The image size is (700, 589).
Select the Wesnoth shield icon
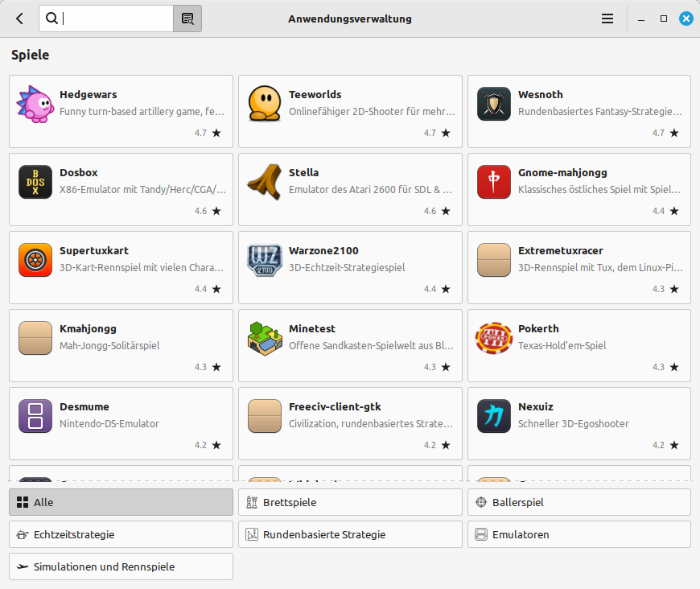pyautogui.click(x=493, y=104)
